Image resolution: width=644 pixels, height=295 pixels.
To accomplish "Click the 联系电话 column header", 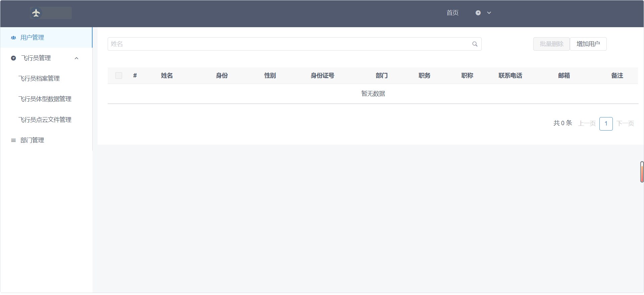I will (510, 76).
